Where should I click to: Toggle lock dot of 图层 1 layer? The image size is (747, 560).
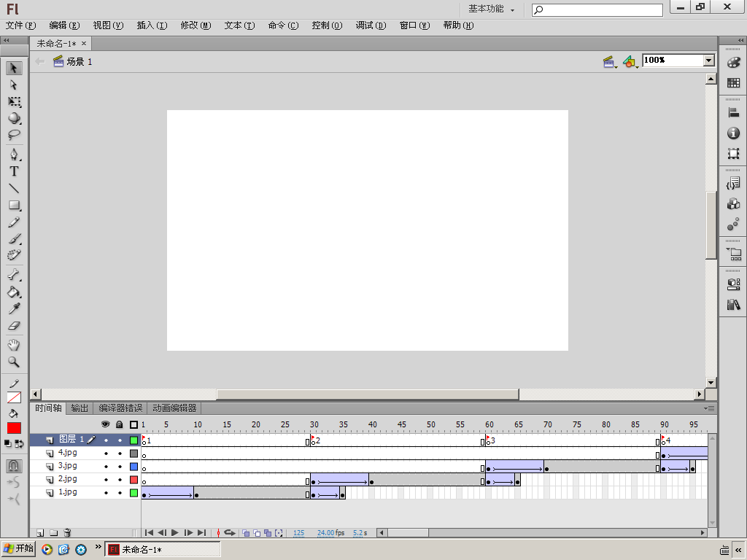120,440
